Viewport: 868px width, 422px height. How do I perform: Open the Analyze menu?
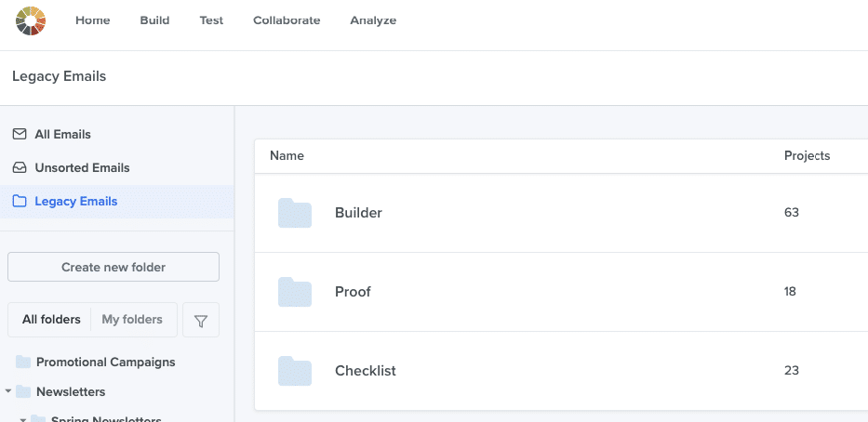tap(373, 20)
